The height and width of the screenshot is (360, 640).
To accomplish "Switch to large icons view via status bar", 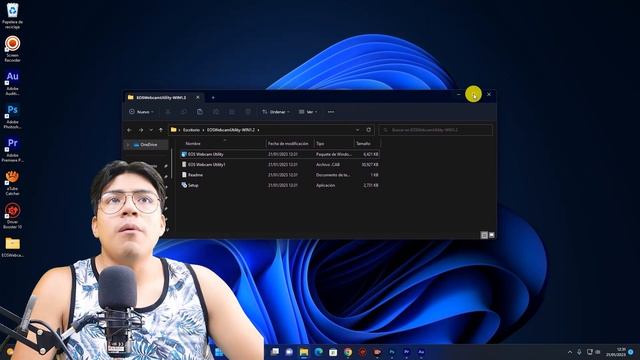I will point(492,235).
